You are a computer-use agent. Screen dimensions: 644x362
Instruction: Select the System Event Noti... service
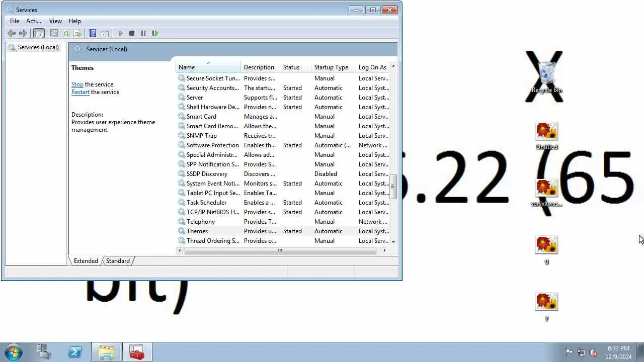(x=283, y=184)
